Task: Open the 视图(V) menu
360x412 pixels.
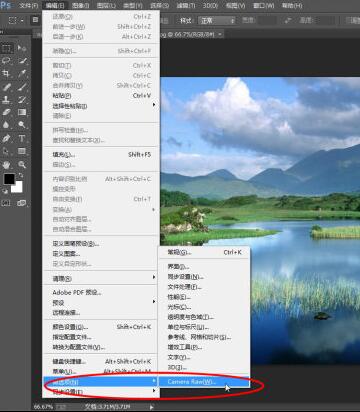Action: pos(235,6)
